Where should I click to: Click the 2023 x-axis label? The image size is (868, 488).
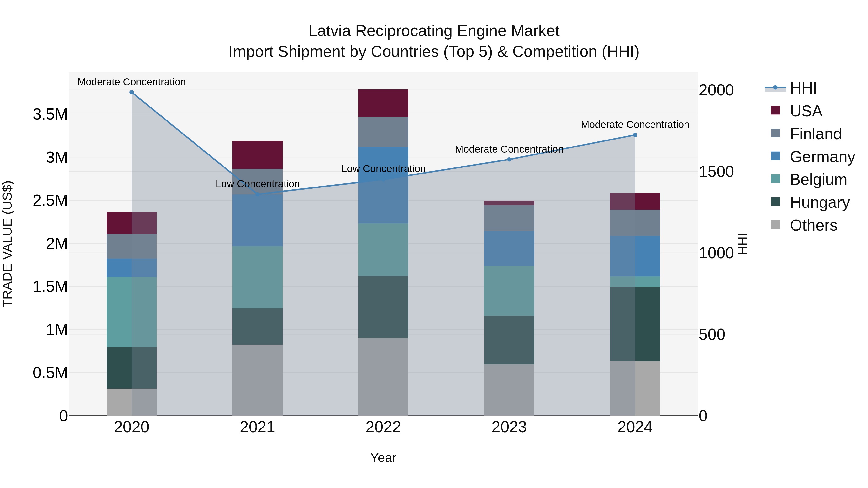pos(509,427)
